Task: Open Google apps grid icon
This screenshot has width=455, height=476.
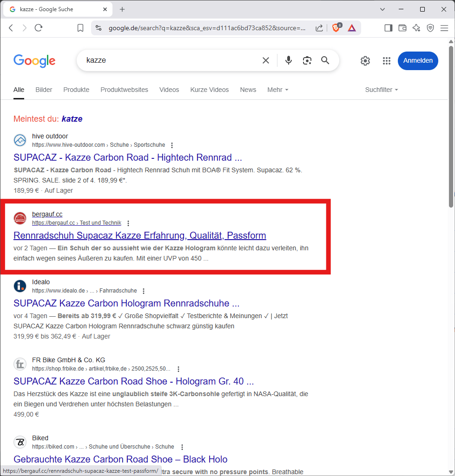Action: 387,61
